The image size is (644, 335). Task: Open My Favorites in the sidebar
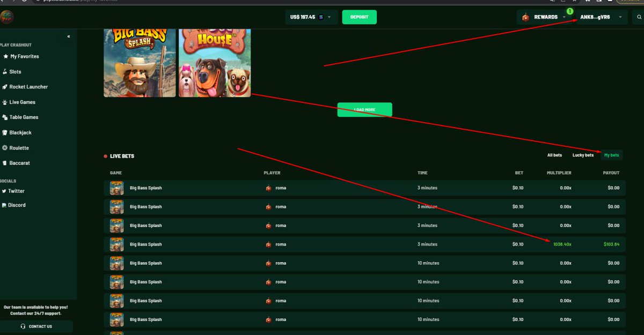(x=25, y=56)
